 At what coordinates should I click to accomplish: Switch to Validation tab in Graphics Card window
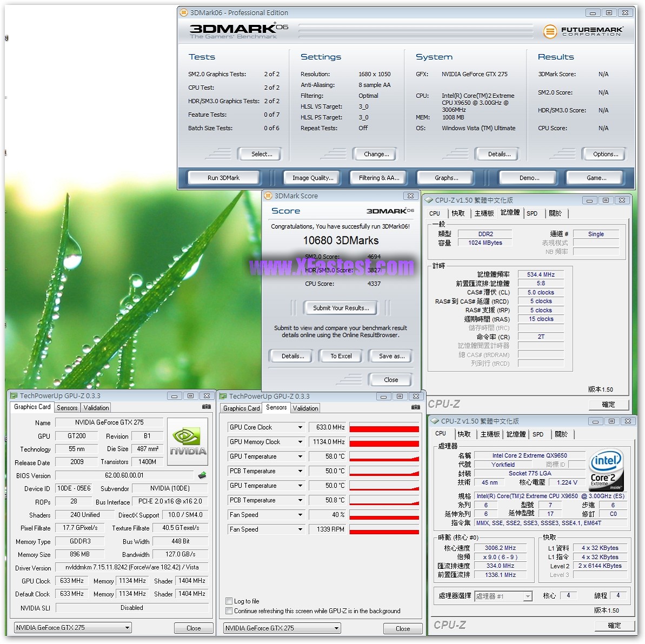96,408
